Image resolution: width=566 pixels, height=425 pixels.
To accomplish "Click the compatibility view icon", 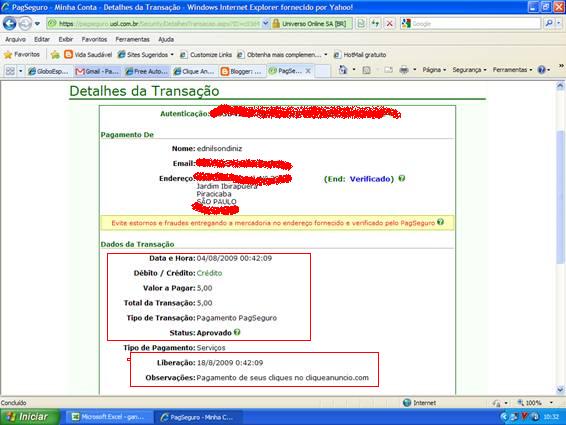I will tap(361, 24).
